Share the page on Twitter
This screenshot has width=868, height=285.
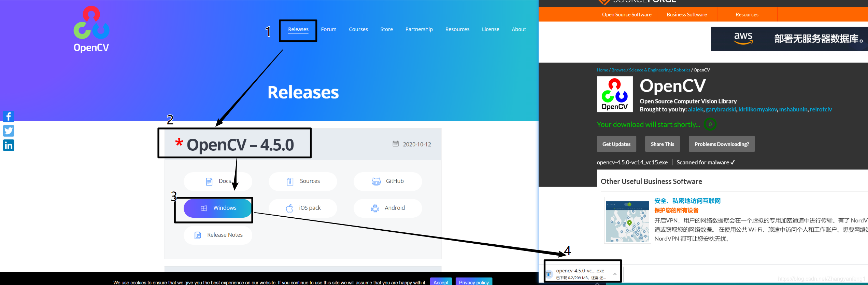(9, 131)
